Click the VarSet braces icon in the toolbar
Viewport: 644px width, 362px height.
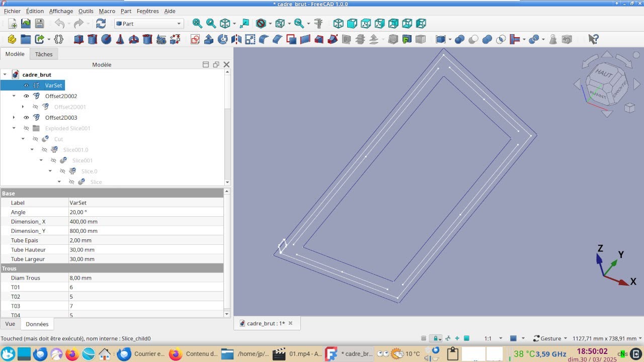58,39
